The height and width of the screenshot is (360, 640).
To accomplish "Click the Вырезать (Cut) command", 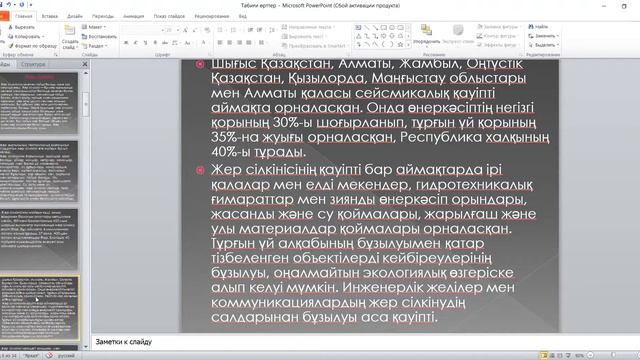I will point(22,27).
